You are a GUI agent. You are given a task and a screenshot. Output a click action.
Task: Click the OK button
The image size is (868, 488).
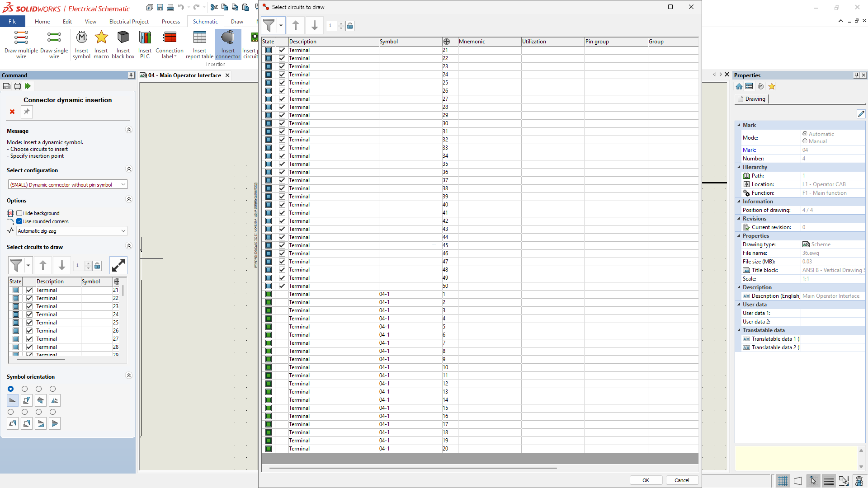tap(646, 480)
